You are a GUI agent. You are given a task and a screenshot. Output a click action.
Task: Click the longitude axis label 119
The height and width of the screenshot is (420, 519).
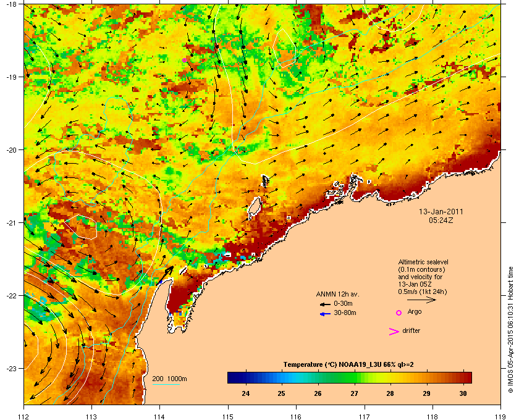[500, 416]
